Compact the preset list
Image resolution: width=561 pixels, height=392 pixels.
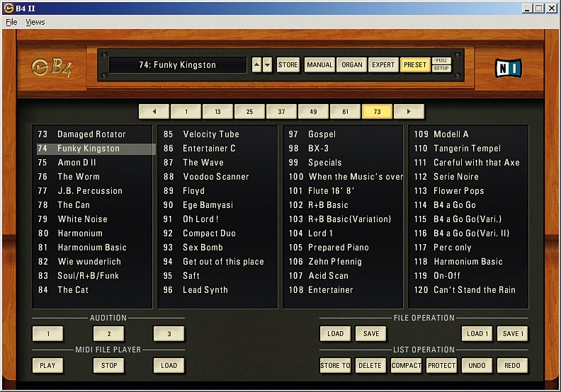coord(406,366)
